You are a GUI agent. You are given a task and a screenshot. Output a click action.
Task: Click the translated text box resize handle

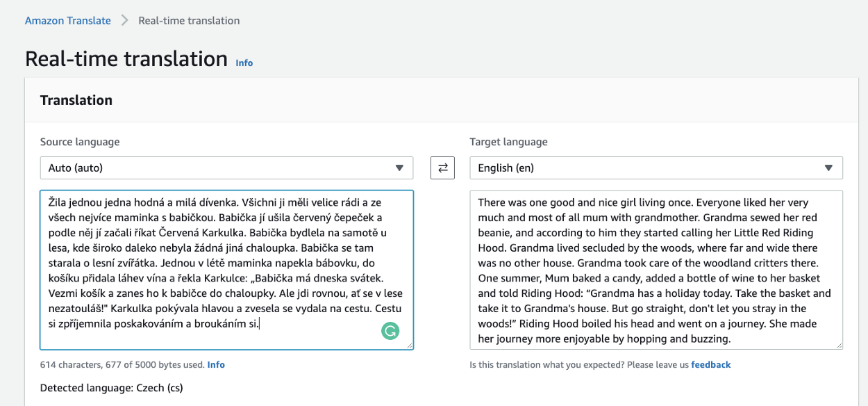click(x=839, y=345)
